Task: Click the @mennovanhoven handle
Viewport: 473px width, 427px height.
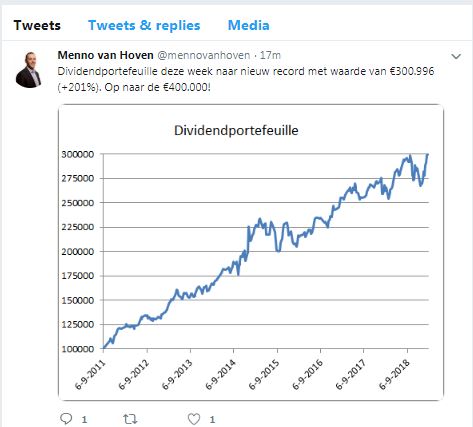Action: (203, 55)
